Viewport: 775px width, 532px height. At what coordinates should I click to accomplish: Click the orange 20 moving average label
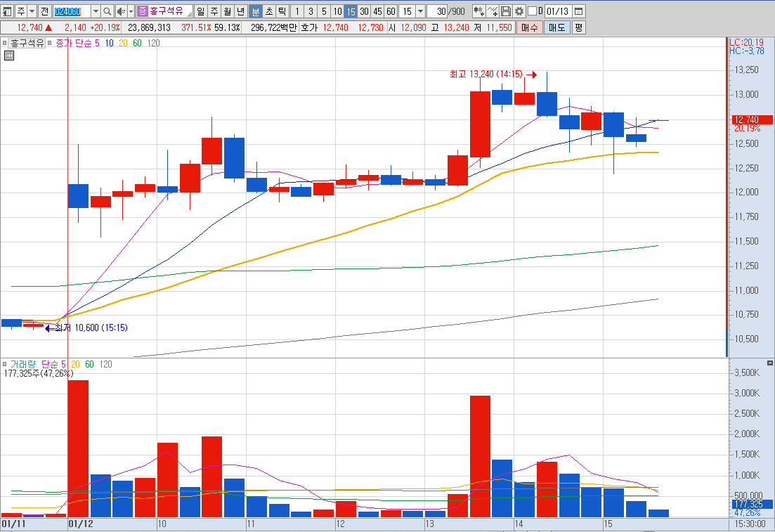[x=123, y=43]
